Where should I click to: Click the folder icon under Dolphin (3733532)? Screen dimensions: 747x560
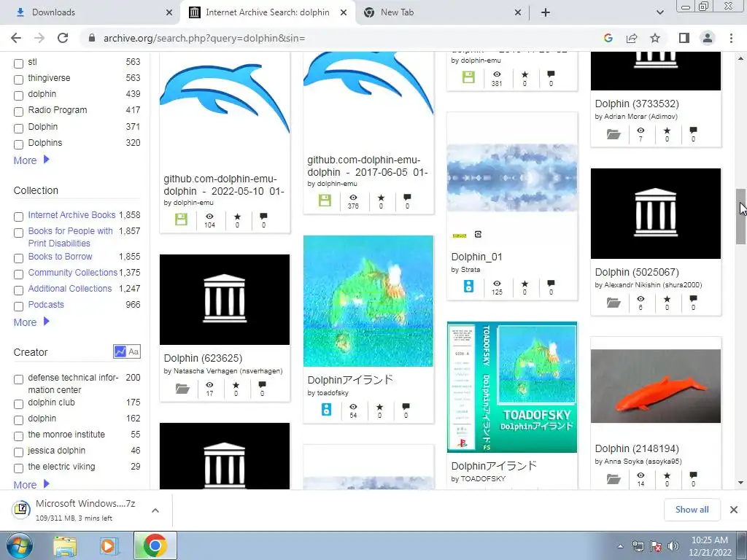pyautogui.click(x=613, y=134)
